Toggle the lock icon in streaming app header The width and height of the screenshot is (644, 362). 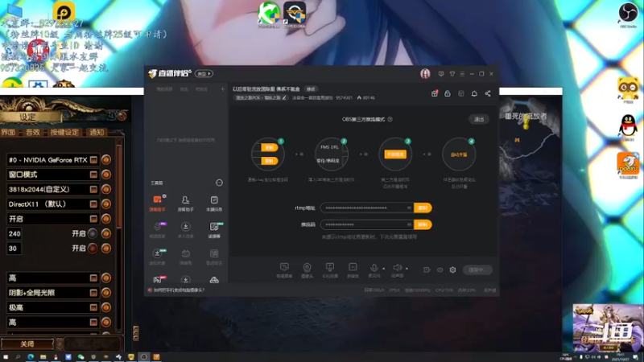pyautogui.click(x=448, y=93)
